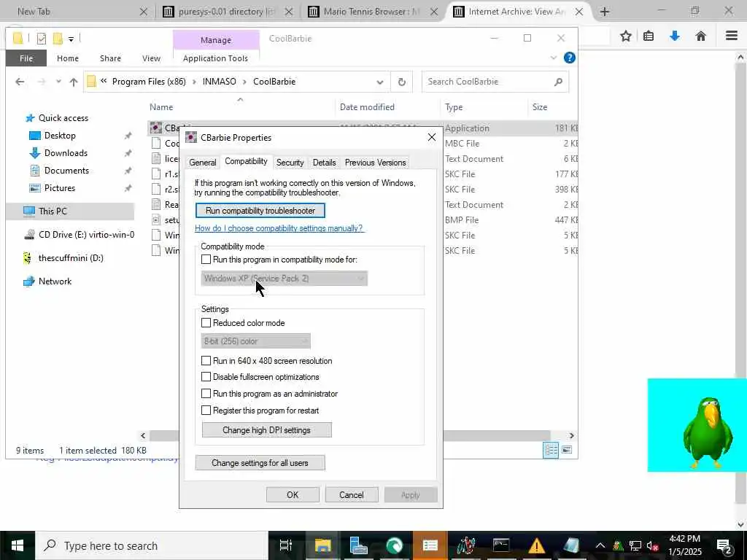This screenshot has height=560, width=747.
Task: Open a new browser tab with plus
Action: tap(605, 12)
